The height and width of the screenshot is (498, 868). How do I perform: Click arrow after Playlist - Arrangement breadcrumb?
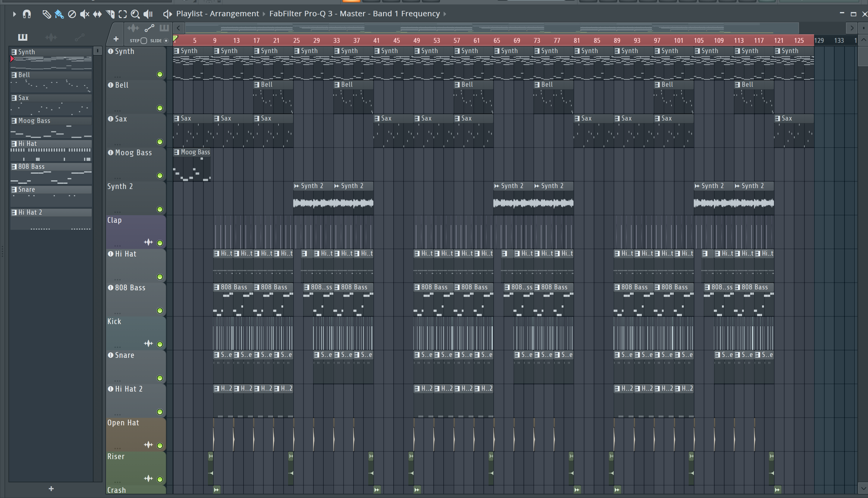pos(264,14)
